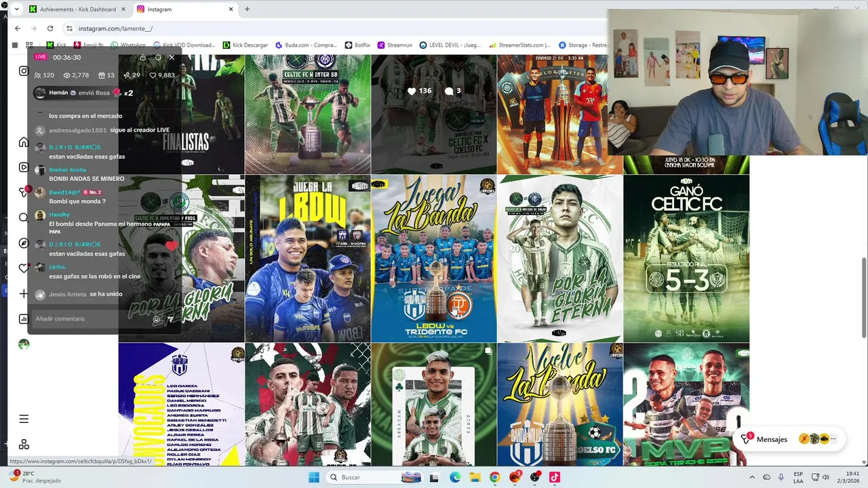Open Ganó Celtic FC 5-3 post thumbnail

point(686,258)
